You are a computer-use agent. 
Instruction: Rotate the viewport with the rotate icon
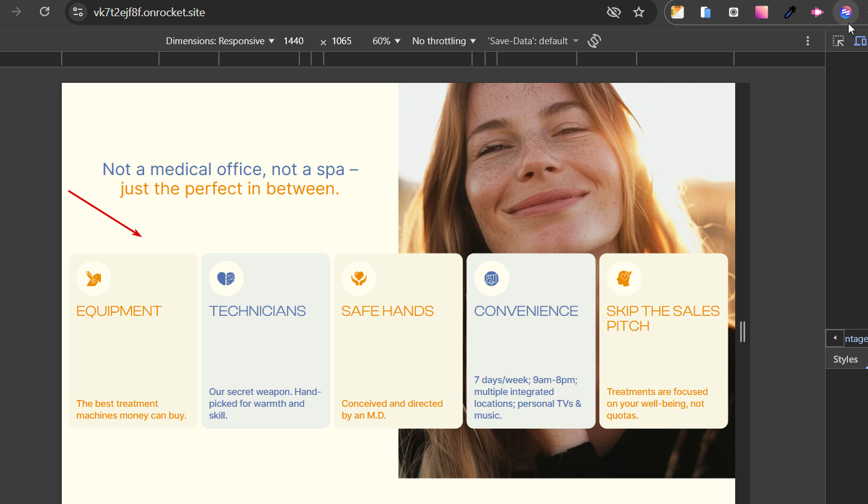[x=594, y=41]
